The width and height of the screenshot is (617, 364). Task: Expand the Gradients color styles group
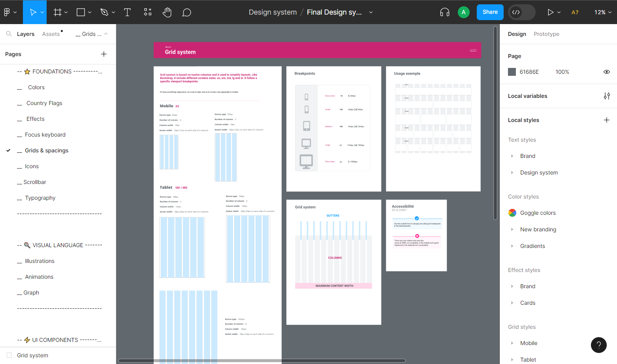(x=512, y=246)
